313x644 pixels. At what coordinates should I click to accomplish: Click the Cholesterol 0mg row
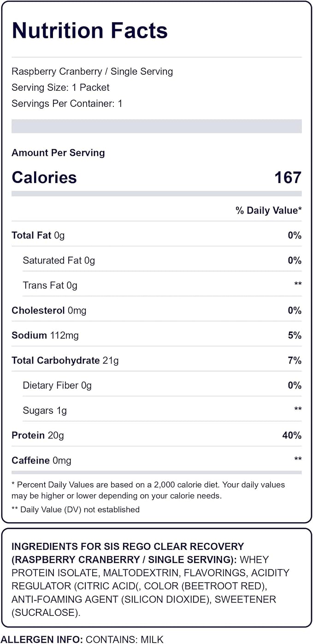point(157,310)
